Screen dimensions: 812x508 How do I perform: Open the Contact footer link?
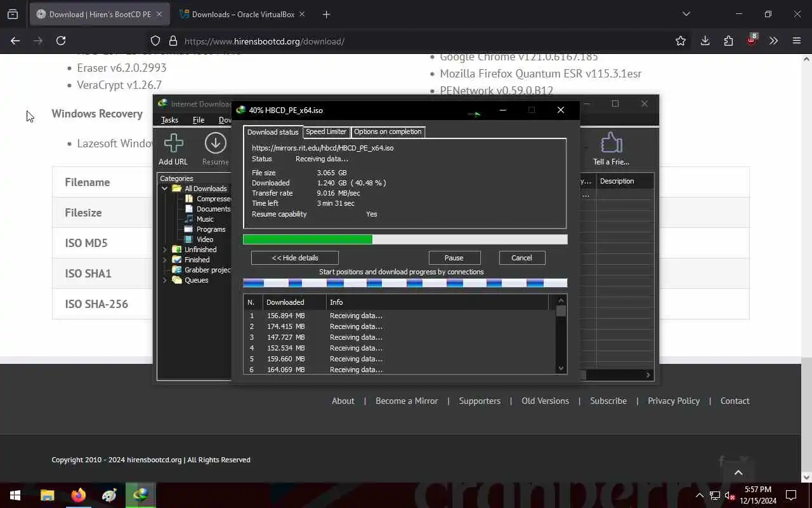pos(735,401)
